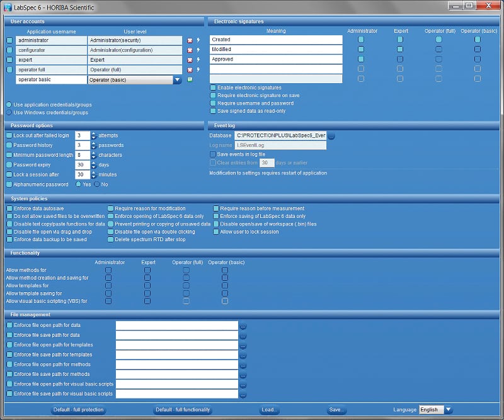
Task: Toggle Allow methods for Administrator
Action: pyautogui.click(x=108, y=270)
